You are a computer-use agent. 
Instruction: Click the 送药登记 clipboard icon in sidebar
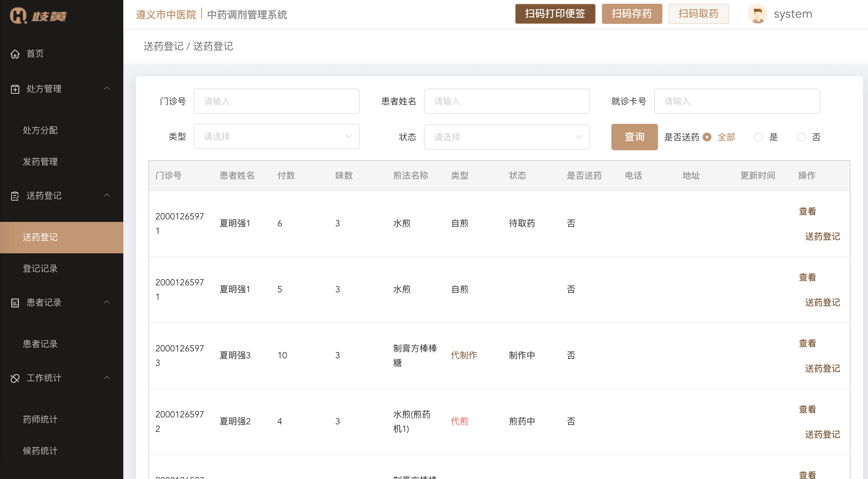(15, 196)
